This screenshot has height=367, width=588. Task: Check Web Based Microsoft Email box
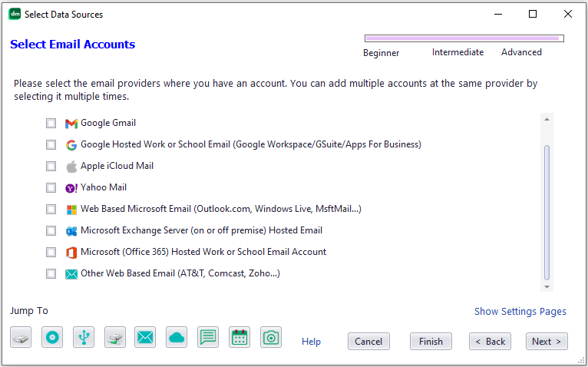tap(51, 209)
